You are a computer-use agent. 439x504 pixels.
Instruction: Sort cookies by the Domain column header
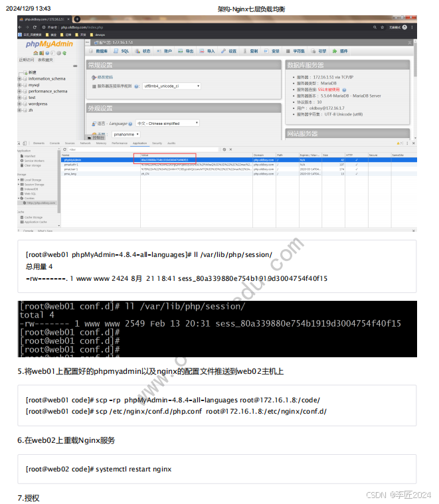[264, 155]
